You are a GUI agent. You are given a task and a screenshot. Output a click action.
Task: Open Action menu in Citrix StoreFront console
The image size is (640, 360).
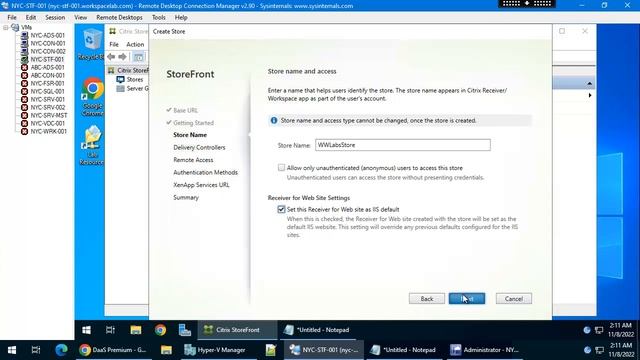point(135,44)
